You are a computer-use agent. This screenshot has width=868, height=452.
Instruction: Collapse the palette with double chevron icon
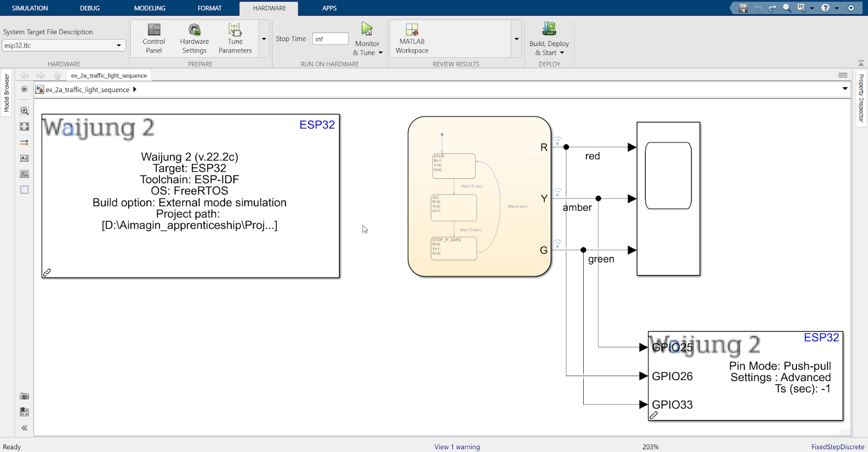click(24, 428)
